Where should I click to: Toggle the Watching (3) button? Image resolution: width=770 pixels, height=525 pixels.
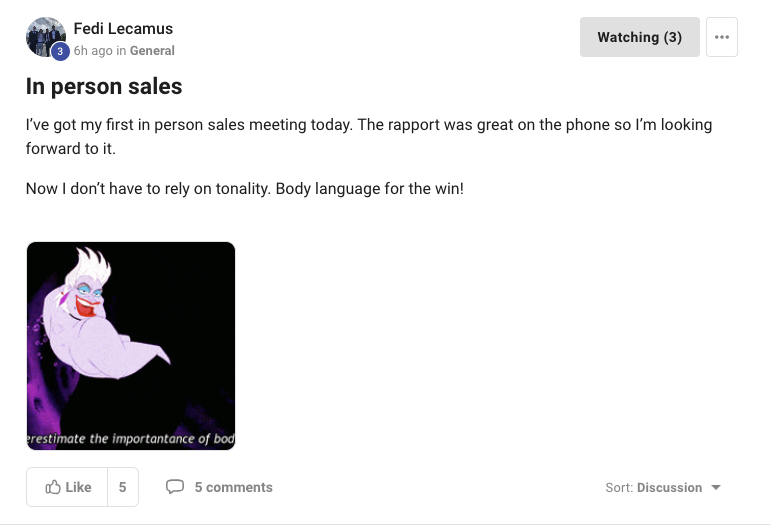tap(639, 37)
